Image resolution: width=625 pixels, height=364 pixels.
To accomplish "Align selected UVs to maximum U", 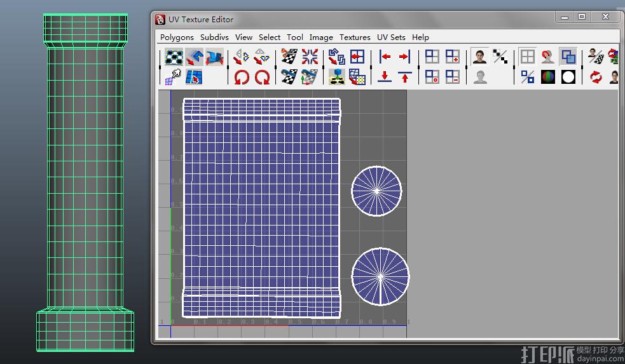I will click(x=404, y=57).
